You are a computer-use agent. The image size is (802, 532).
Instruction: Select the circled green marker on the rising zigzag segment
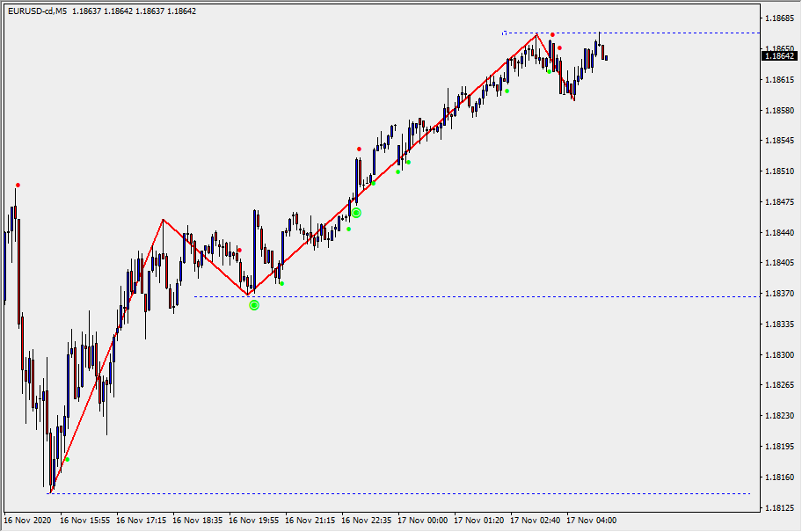point(356,213)
